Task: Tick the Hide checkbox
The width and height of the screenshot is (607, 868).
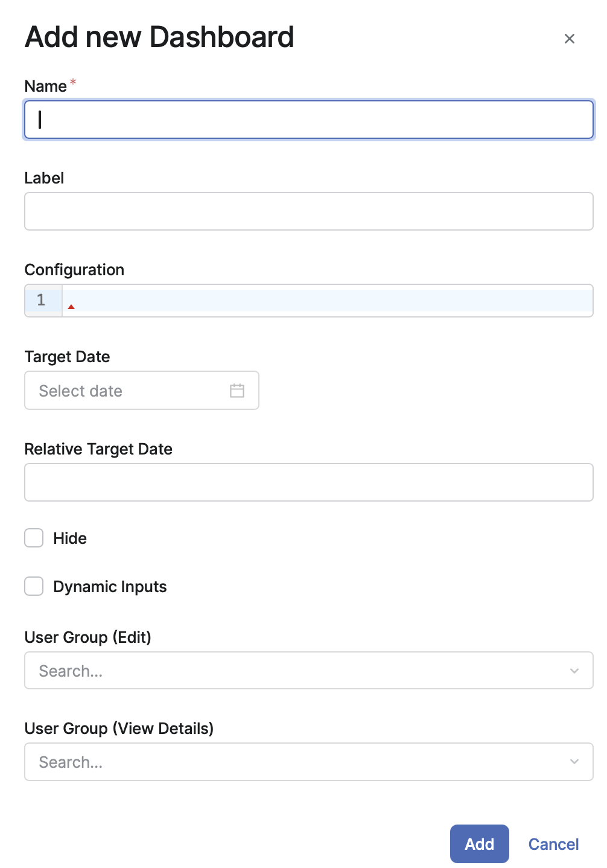Action: click(34, 538)
